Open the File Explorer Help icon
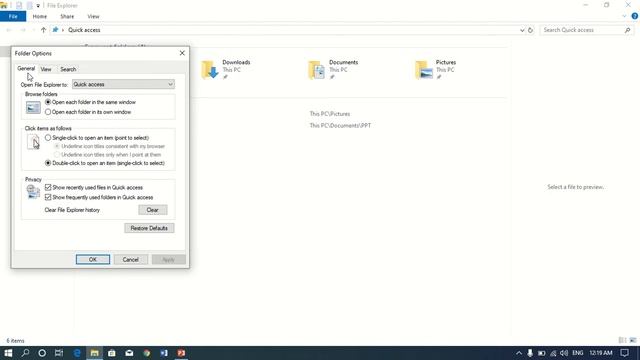The height and width of the screenshot is (360, 640). [x=635, y=16]
